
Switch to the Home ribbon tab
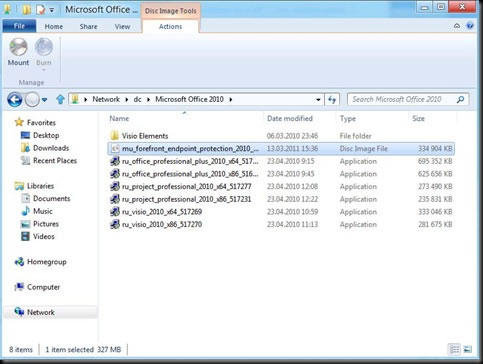point(54,27)
